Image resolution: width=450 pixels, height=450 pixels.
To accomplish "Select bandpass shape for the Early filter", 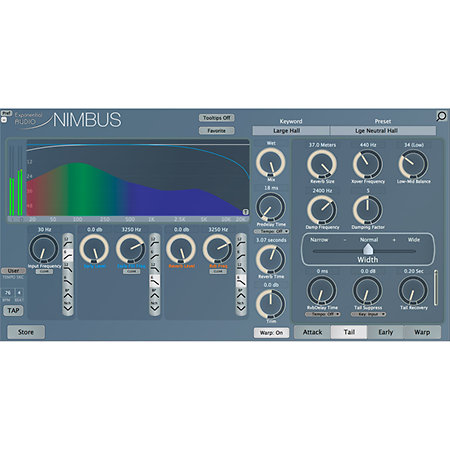I will [155, 294].
